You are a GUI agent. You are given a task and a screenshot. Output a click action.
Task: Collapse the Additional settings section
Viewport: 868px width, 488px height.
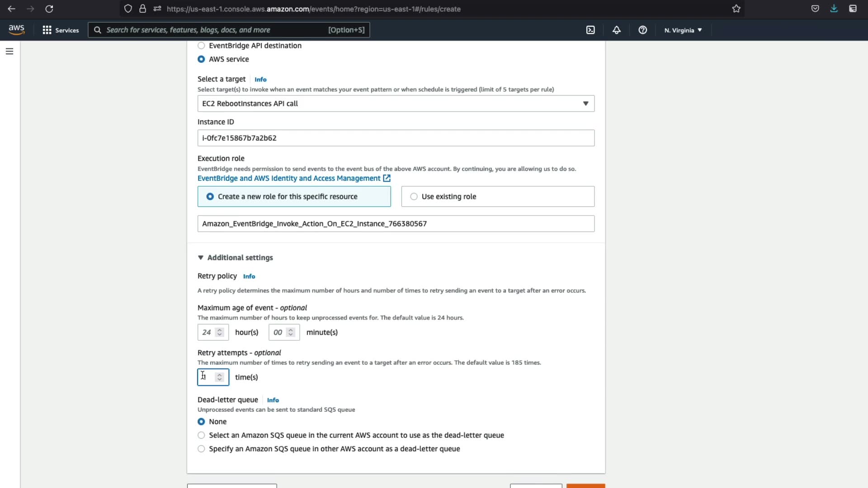[x=201, y=258]
